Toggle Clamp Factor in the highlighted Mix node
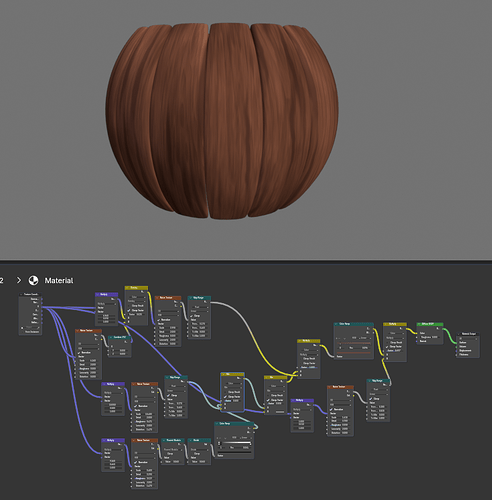492x500 pixels. point(225,397)
